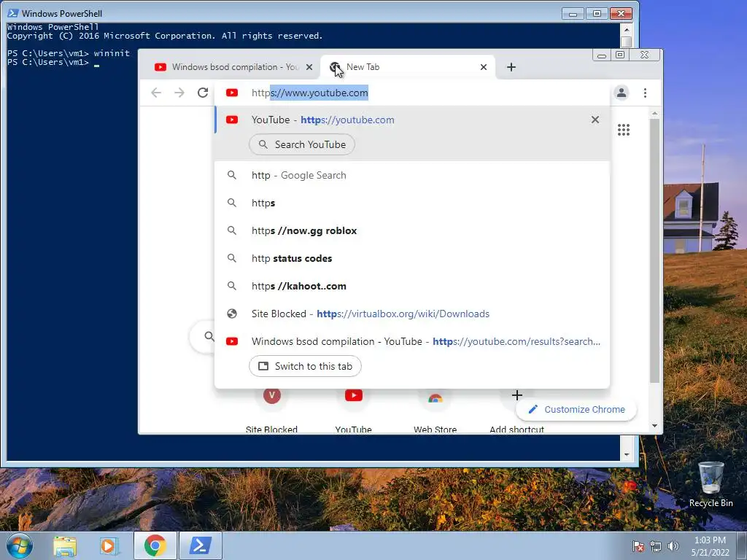Click Add shortcut plus tile
The height and width of the screenshot is (560, 747).
[x=517, y=395]
